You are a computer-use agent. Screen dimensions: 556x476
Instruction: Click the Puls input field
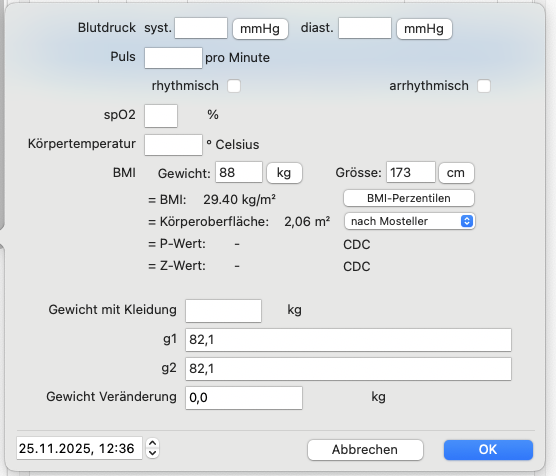coord(173,58)
